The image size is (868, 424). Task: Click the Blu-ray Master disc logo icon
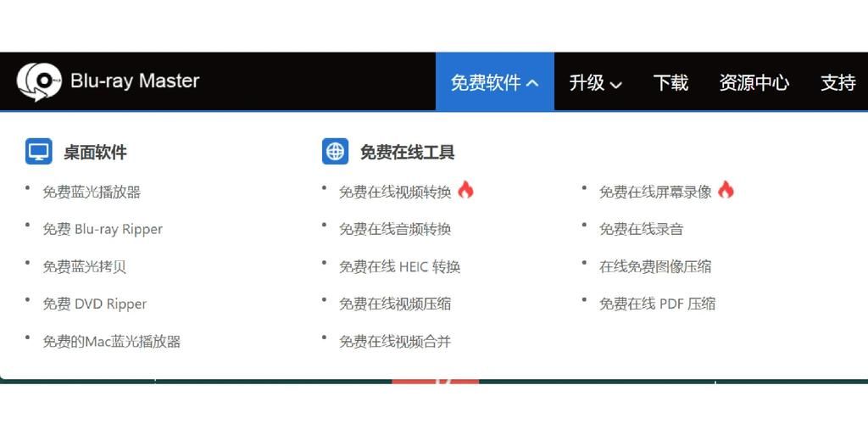pyautogui.click(x=39, y=82)
